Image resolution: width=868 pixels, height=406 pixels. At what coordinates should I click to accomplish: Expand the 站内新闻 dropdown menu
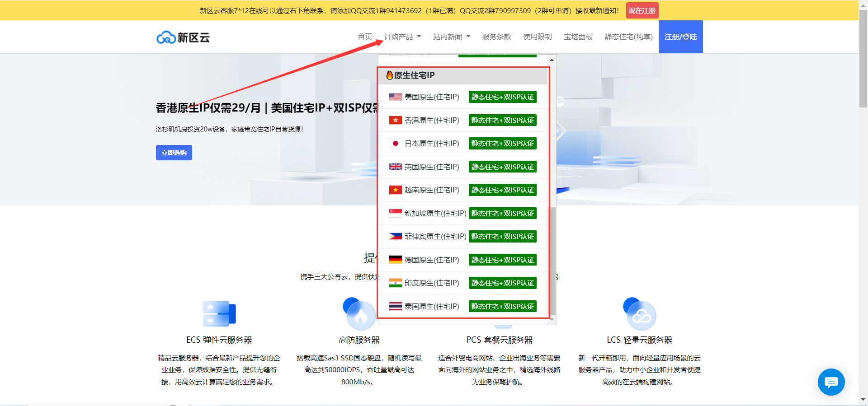coord(451,37)
